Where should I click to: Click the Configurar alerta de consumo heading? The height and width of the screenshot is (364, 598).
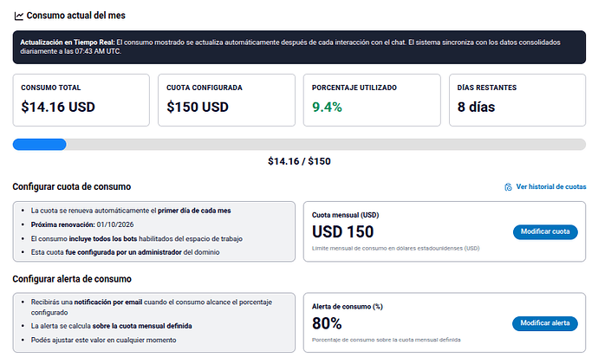pyautogui.click(x=72, y=279)
